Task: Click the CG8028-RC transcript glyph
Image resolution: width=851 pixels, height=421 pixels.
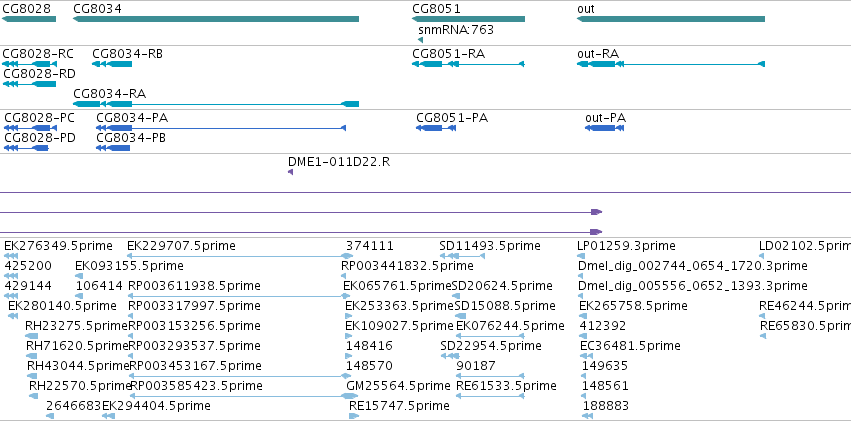Action: (29, 64)
